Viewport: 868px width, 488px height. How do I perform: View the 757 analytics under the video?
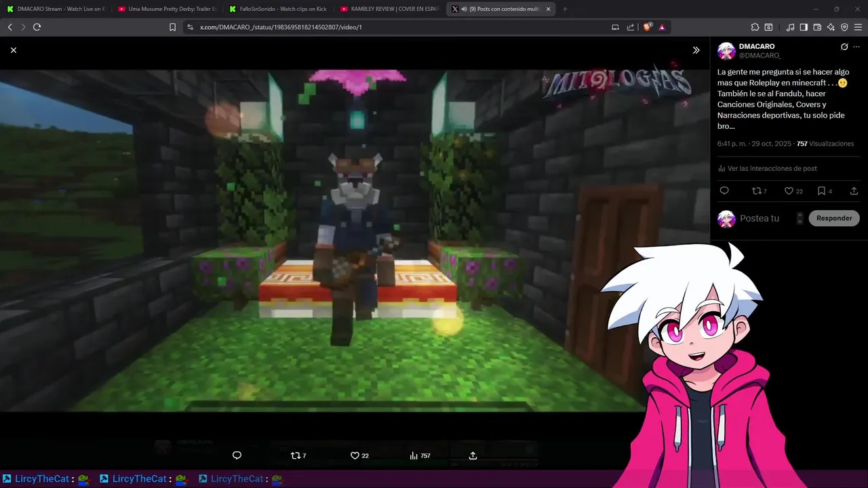tap(420, 455)
